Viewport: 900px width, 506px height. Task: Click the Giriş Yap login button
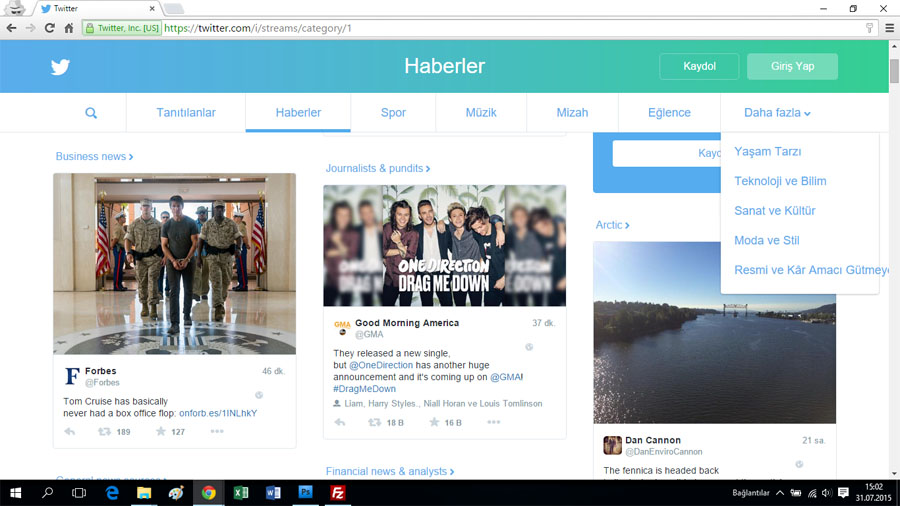(792, 67)
